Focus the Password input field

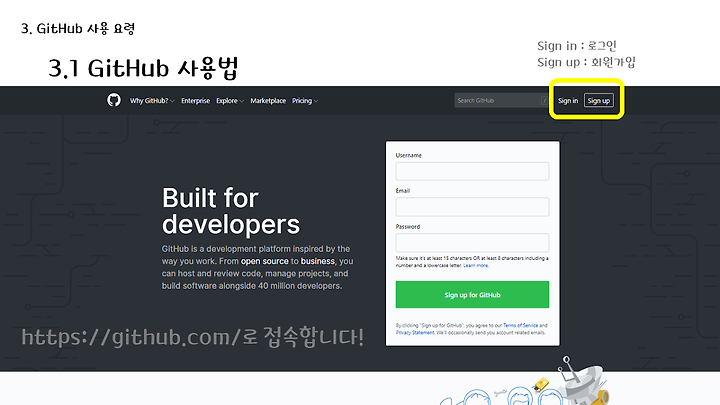[472, 242]
